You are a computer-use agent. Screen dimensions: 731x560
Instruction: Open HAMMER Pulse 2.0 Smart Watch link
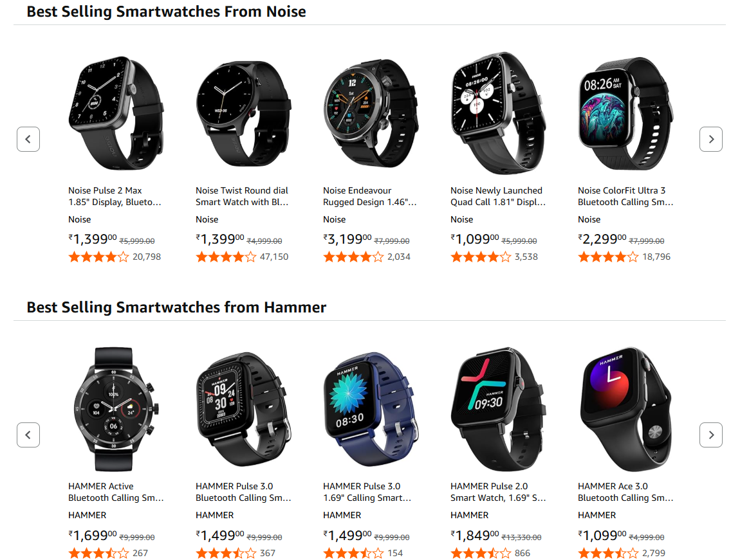[498, 492]
